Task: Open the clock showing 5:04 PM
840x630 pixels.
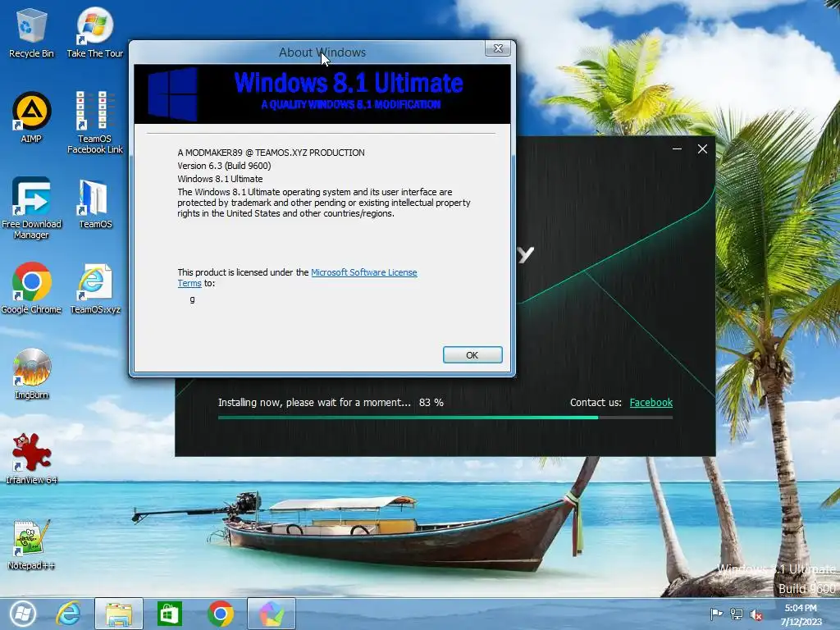Action: [801, 614]
